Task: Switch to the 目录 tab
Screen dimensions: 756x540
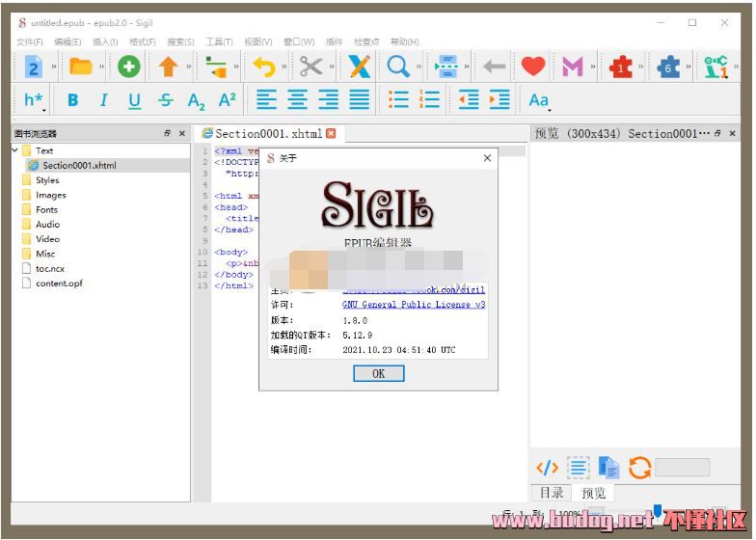Action: (x=552, y=493)
